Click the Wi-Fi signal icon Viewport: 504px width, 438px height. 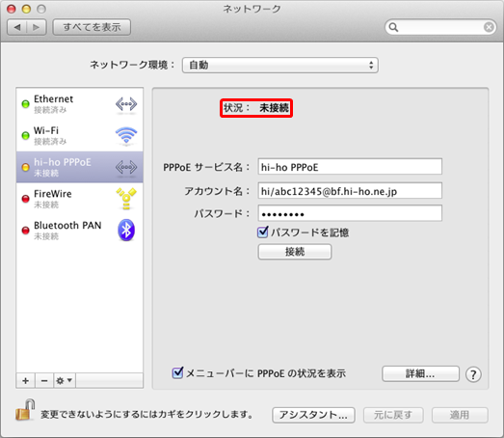pos(126,135)
